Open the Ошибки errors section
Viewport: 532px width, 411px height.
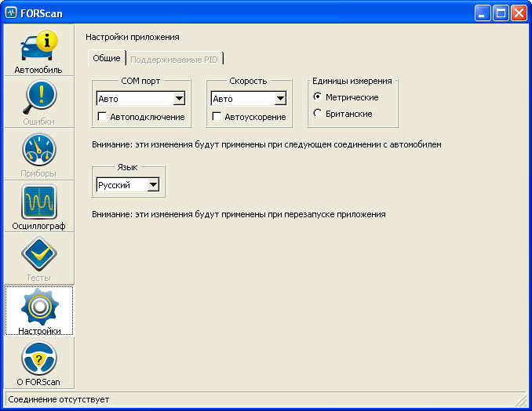pyautogui.click(x=39, y=103)
